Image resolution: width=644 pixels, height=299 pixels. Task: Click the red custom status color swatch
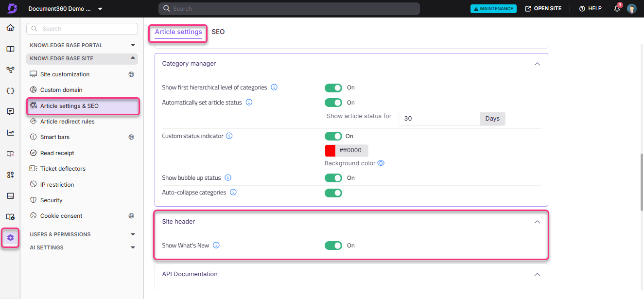[329, 151]
